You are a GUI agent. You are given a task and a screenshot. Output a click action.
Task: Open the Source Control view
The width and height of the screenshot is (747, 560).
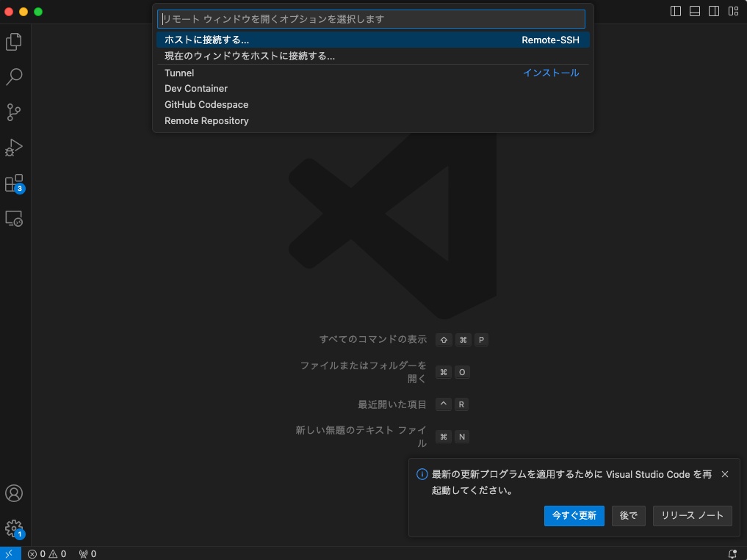[x=13, y=112]
